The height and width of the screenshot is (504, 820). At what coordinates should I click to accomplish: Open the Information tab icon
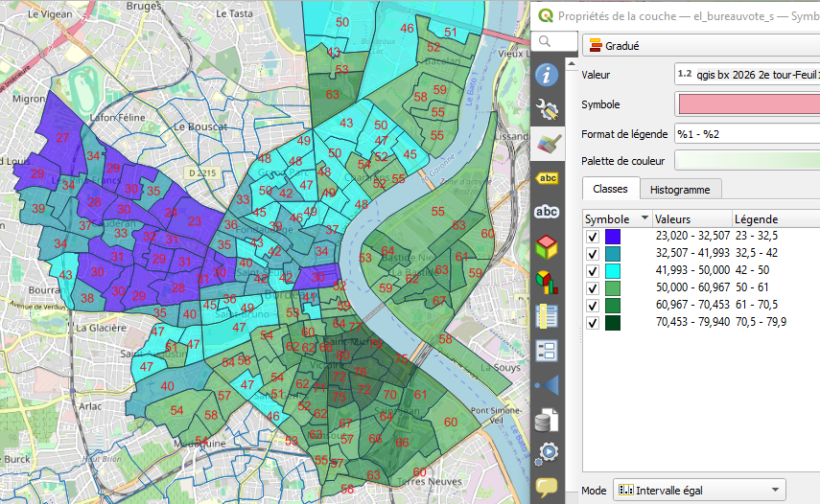pos(547,75)
